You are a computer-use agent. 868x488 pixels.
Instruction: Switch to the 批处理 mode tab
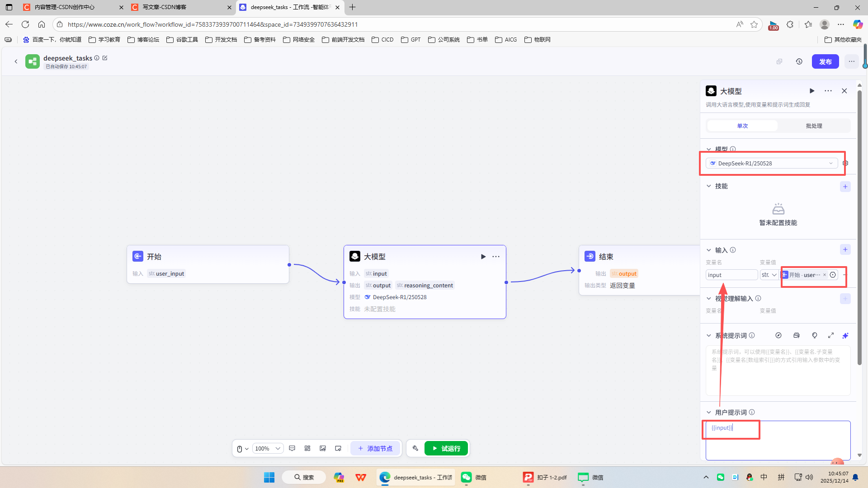[x=814, y=126]
